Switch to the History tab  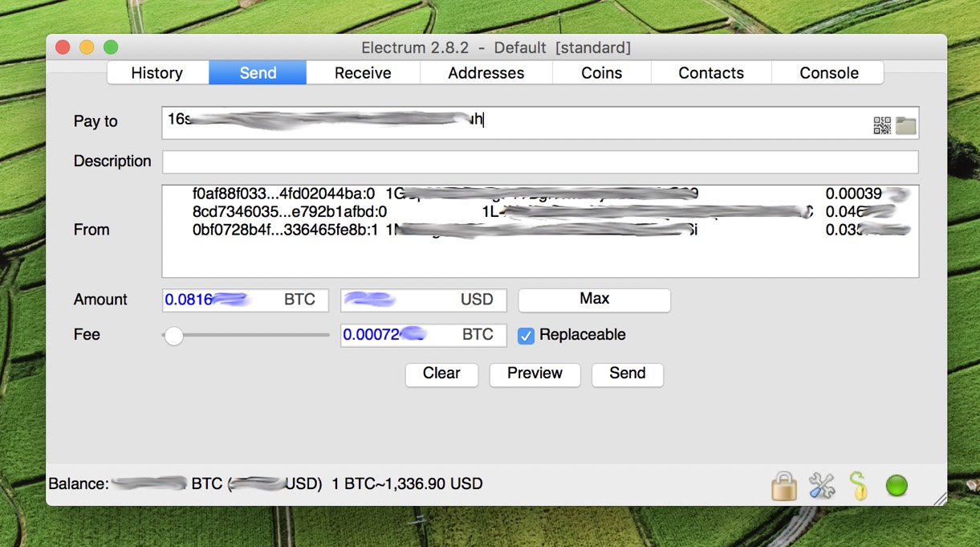click(x=157, y=73)
